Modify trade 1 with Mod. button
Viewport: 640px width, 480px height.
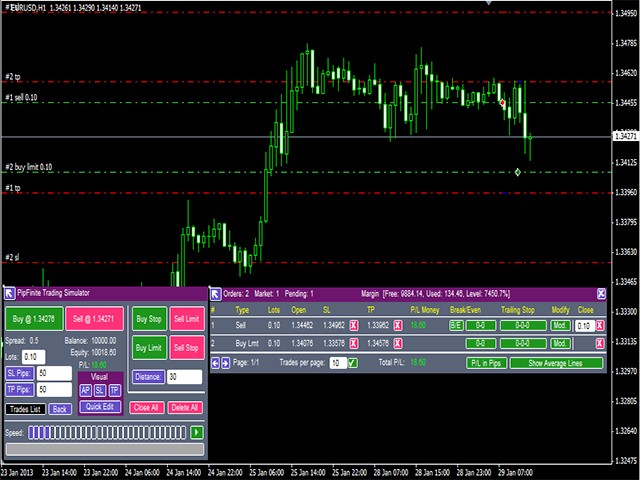[x=560, y=326]
